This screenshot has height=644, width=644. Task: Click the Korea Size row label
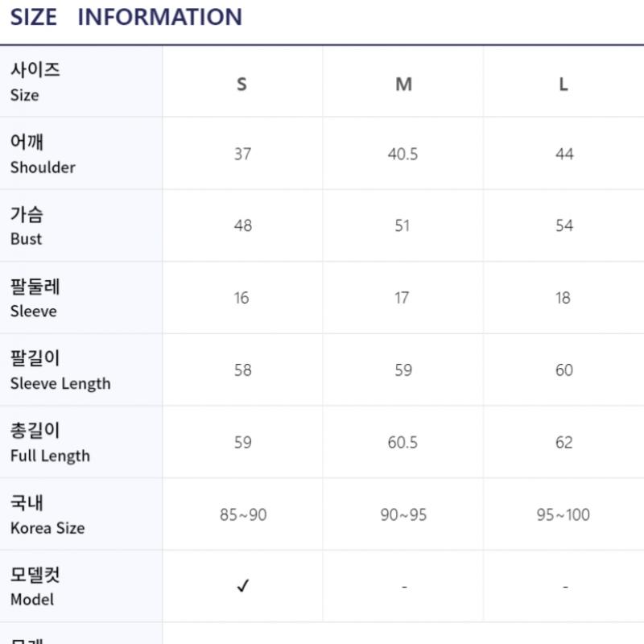tap(47, 515)
